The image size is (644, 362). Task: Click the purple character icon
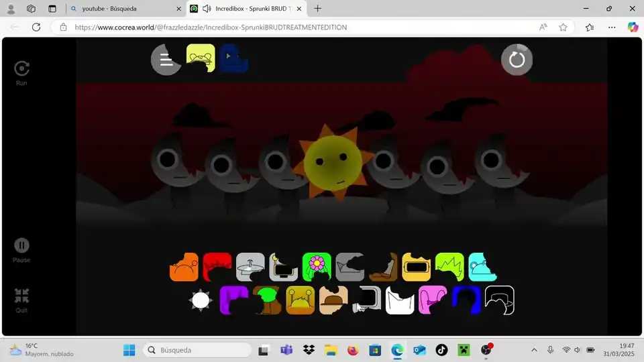(x=233, y=300)
